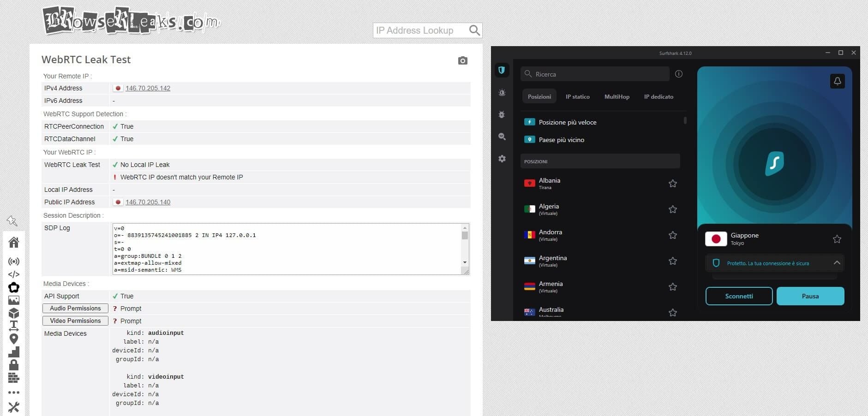Click the search magnifier icon beside IP Lookup
Image resolution: width=868 pixels, height=416 pixels.
[x=474, y=30]
